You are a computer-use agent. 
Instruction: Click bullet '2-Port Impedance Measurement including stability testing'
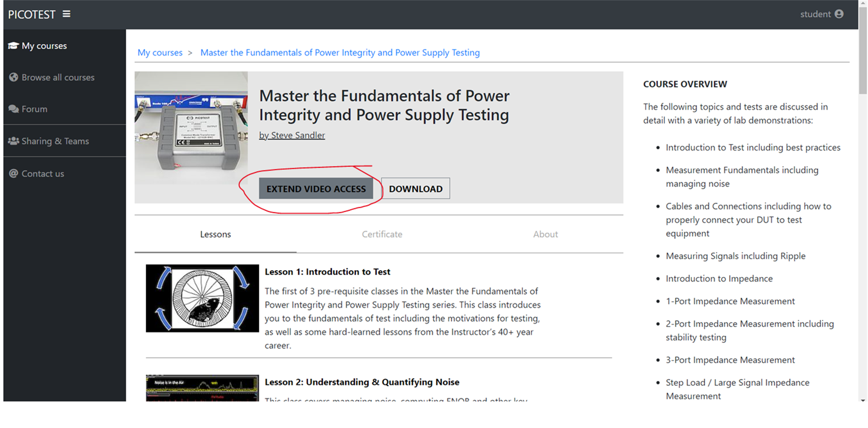pos(750,331)
